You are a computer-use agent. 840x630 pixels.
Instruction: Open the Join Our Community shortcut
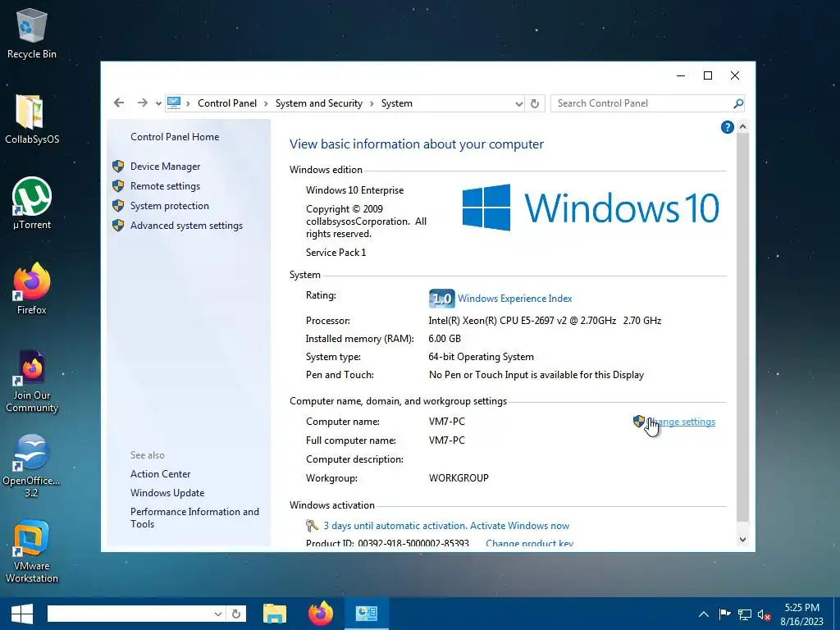tap(32, 381)
